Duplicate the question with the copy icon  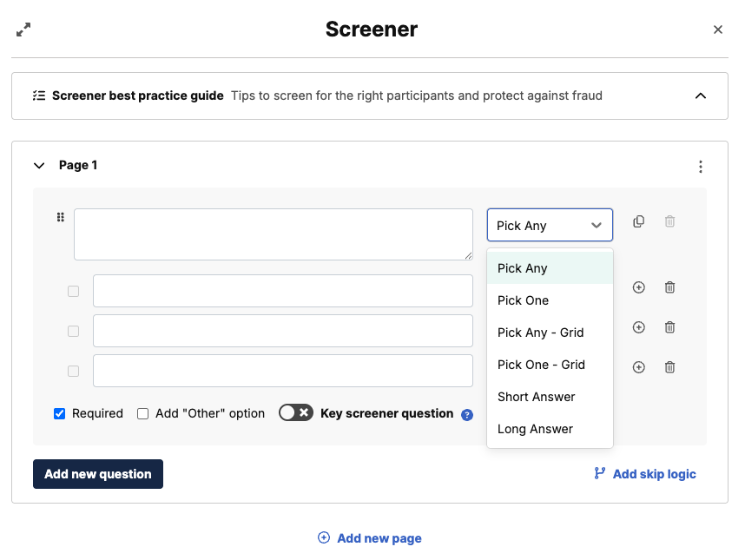(x=639, y=221)
